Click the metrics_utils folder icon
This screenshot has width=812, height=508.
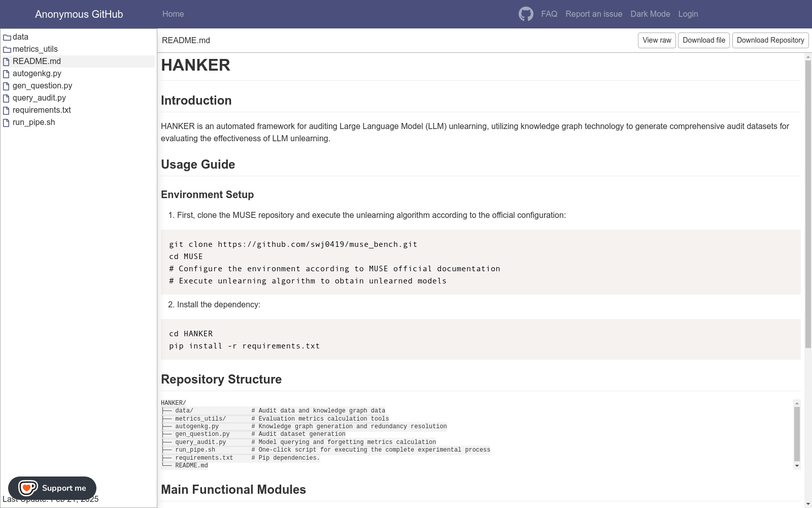7,49
